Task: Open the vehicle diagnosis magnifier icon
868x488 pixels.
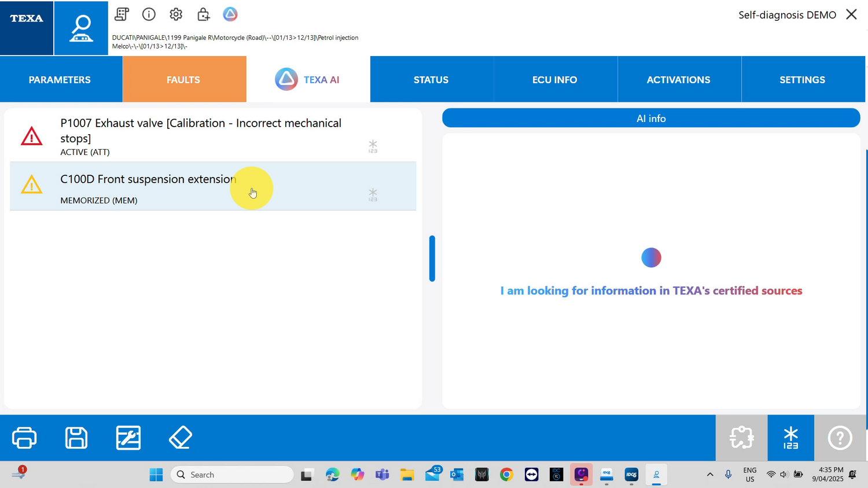Action: (x=81, y=28)
